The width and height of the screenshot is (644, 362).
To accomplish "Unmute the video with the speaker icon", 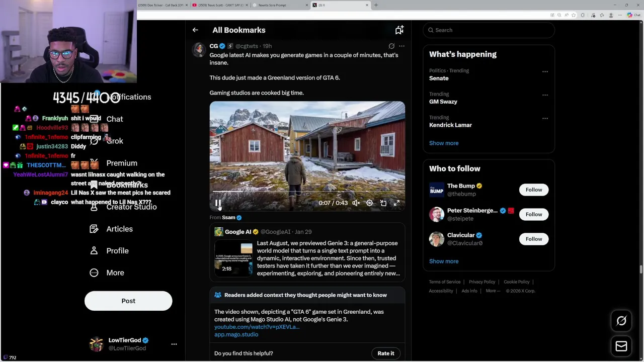I will coord(356,203).
